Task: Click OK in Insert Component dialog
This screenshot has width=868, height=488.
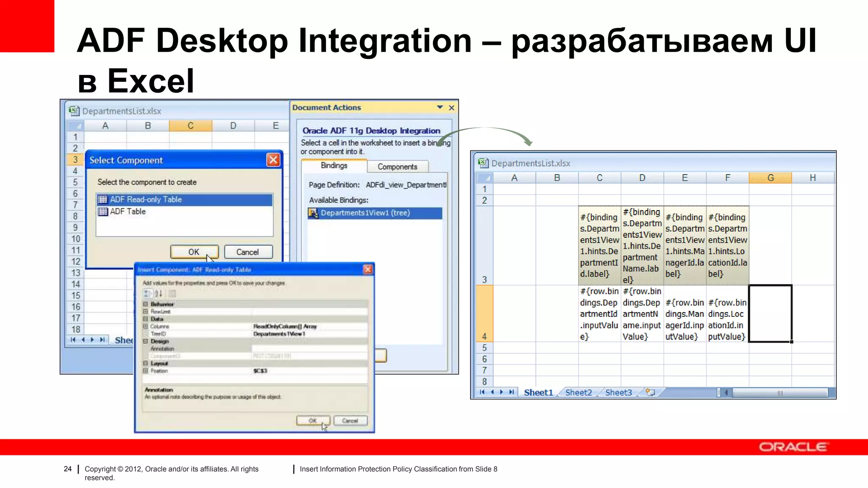Action: pos(313,421)
